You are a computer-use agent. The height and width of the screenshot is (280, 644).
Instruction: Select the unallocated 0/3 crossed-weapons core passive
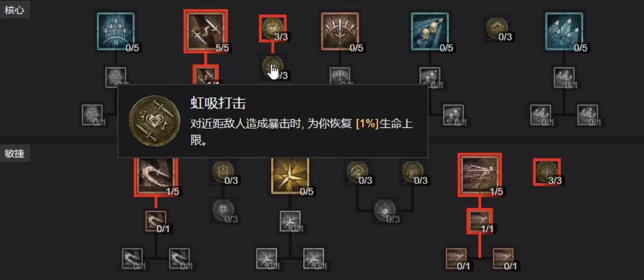tap(497, 29)
